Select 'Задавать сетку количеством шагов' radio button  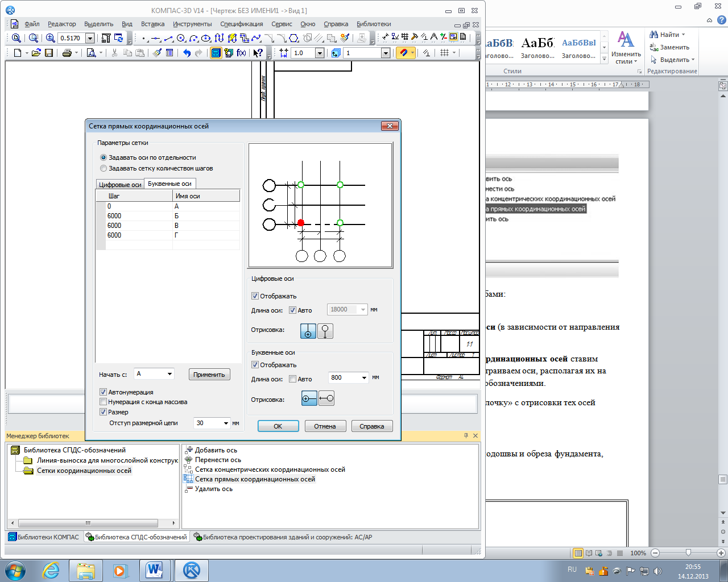pos(104,168)
